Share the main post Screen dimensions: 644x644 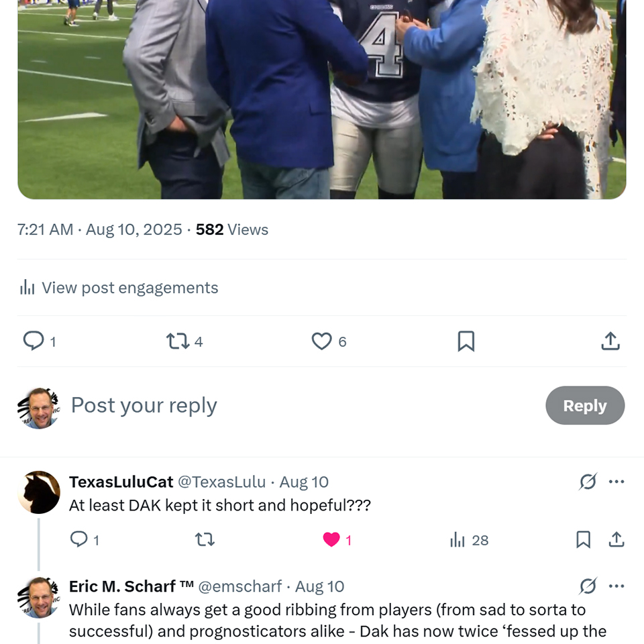(610, 341)
